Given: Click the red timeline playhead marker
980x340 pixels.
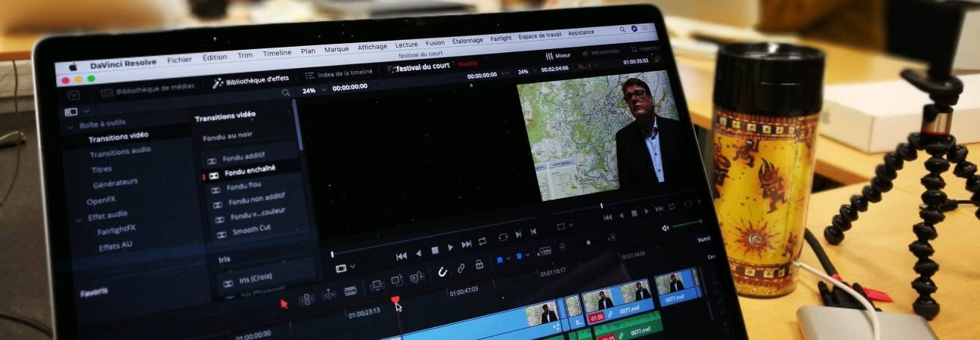Looking at the screenshot, I should pos(395,300).
